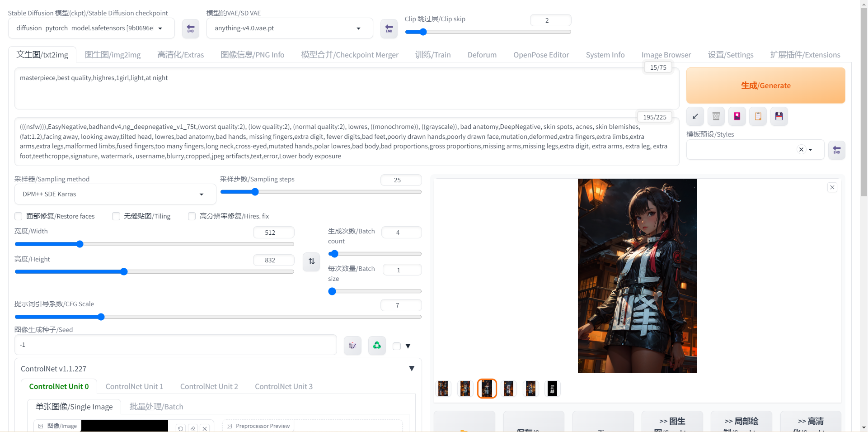Click into the positive prompt text box
This screenshot has height=432, width=868.
coord(347,89)
